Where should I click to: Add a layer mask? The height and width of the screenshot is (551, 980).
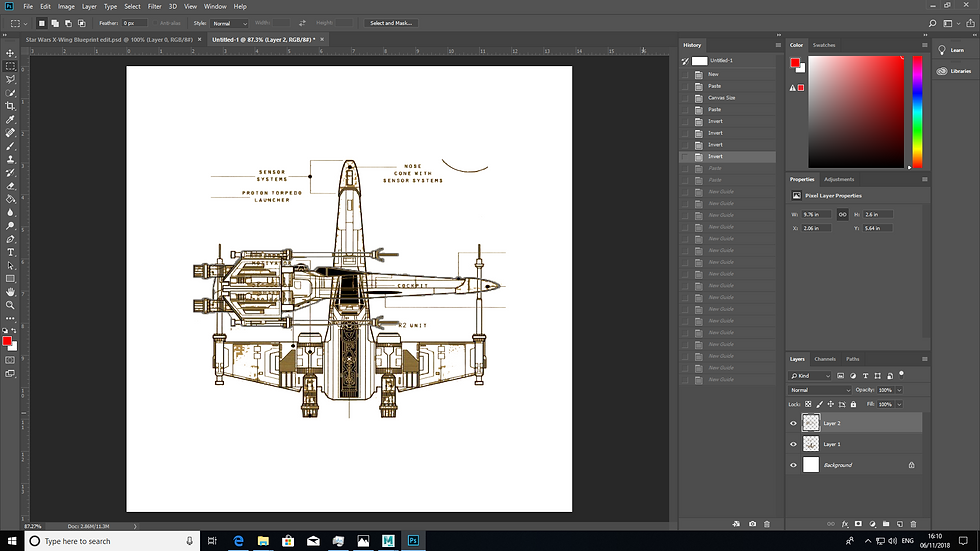858,524
